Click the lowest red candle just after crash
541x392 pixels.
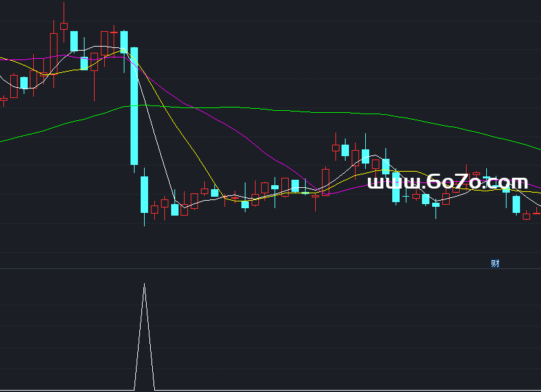154,210
